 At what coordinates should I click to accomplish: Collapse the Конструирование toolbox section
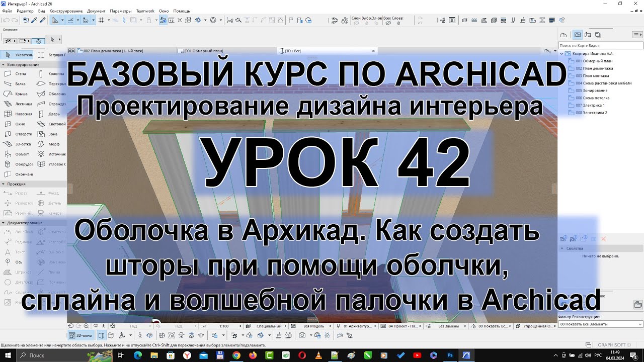point(3,65)
